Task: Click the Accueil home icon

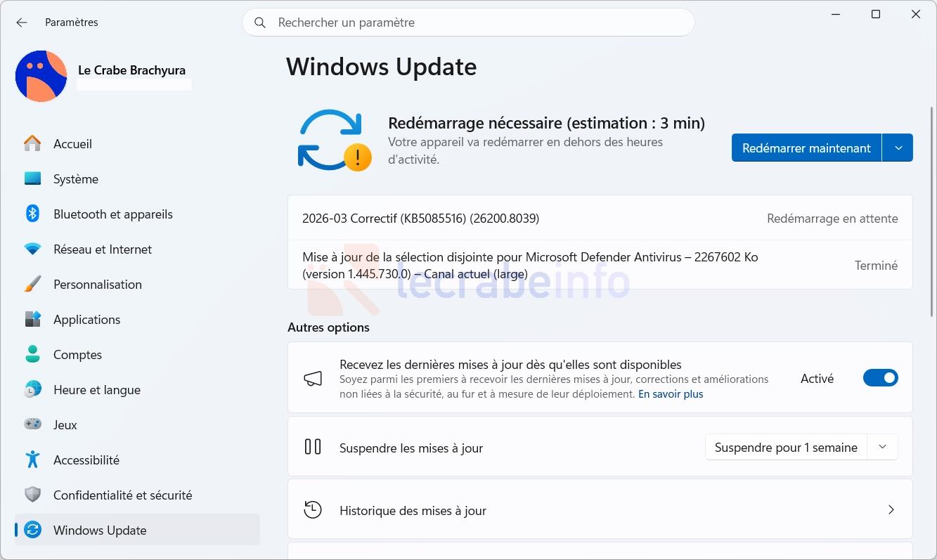Action: pos(32,144)
